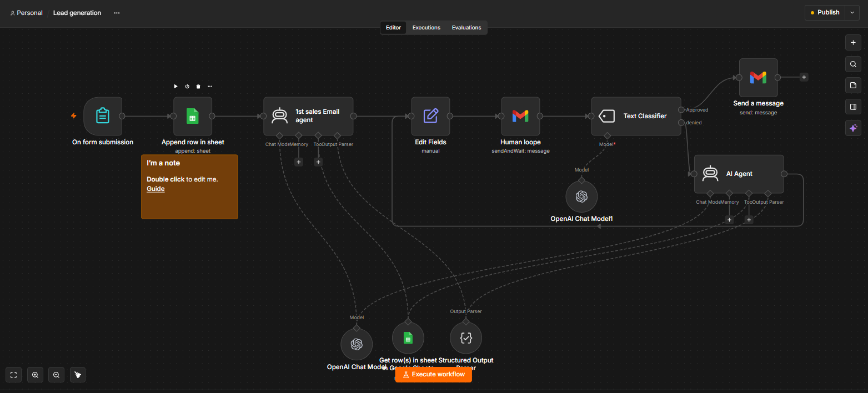Viewport: 868px width, 393px height.
Task: Click the Edit Fields input handle
Action: point(412,116)
